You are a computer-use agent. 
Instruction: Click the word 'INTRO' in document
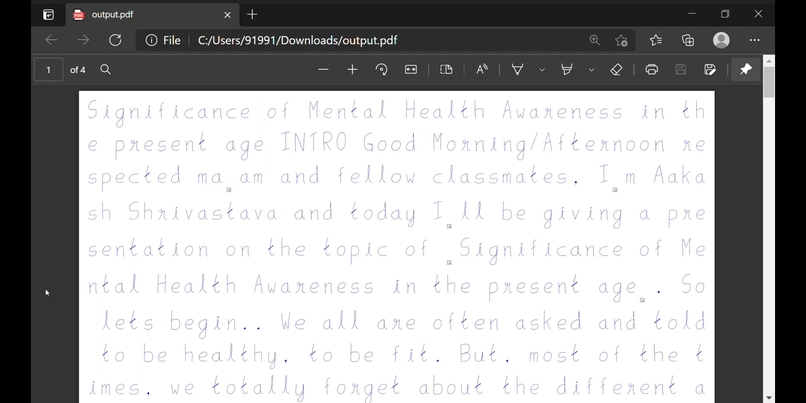[x=314, y=143]
